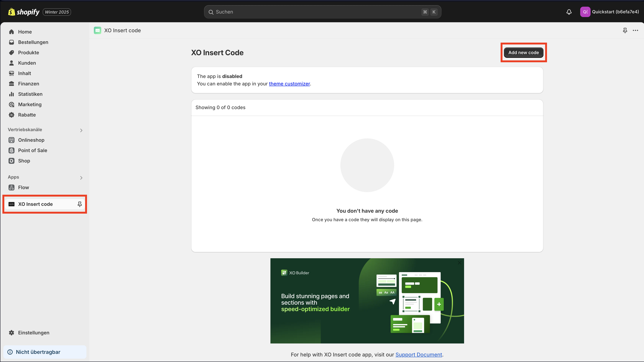Click the 'You don't have any code' heading
Screen dimensions: 644x362
pyautogui.click(x=367, y=211)
